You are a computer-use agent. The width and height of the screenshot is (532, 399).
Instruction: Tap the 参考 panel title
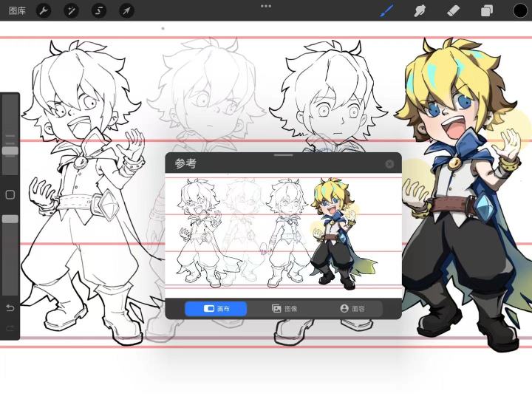point(185,163)
